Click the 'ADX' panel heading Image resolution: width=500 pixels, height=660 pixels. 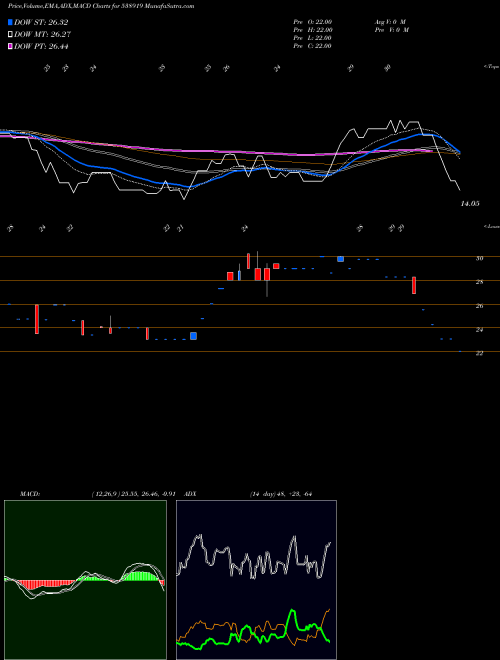[190, 494]
